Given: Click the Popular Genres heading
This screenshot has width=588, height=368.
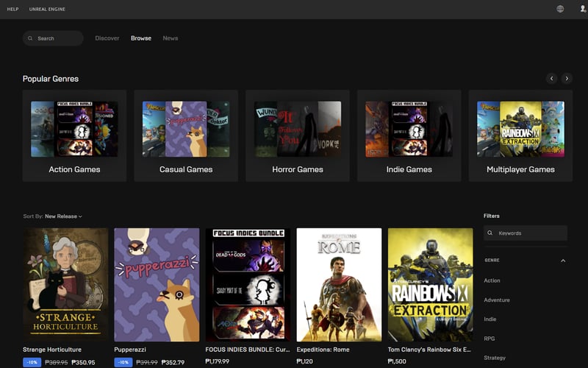Looking at the screenshot, I should [51, 79].
